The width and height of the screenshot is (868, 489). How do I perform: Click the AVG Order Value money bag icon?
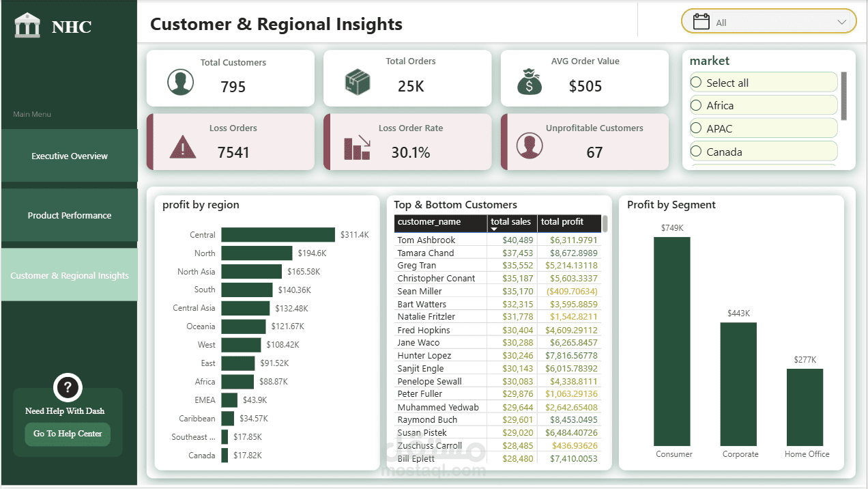point(530,81)
